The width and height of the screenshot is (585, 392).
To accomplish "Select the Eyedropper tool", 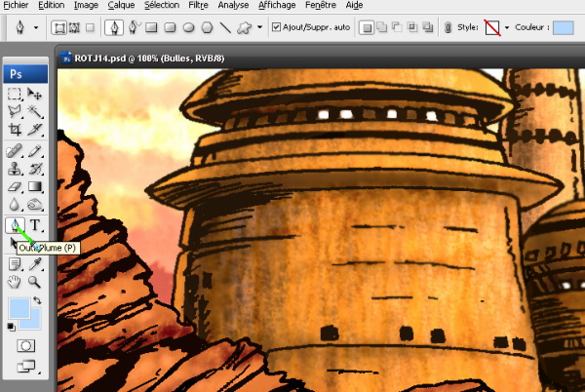I will [x=35, y=264].
